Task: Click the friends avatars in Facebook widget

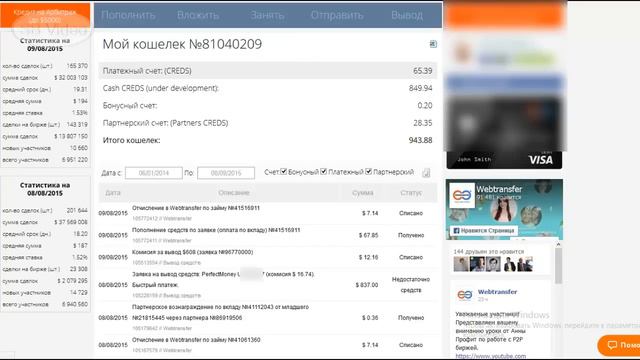Action: [493, 264]
